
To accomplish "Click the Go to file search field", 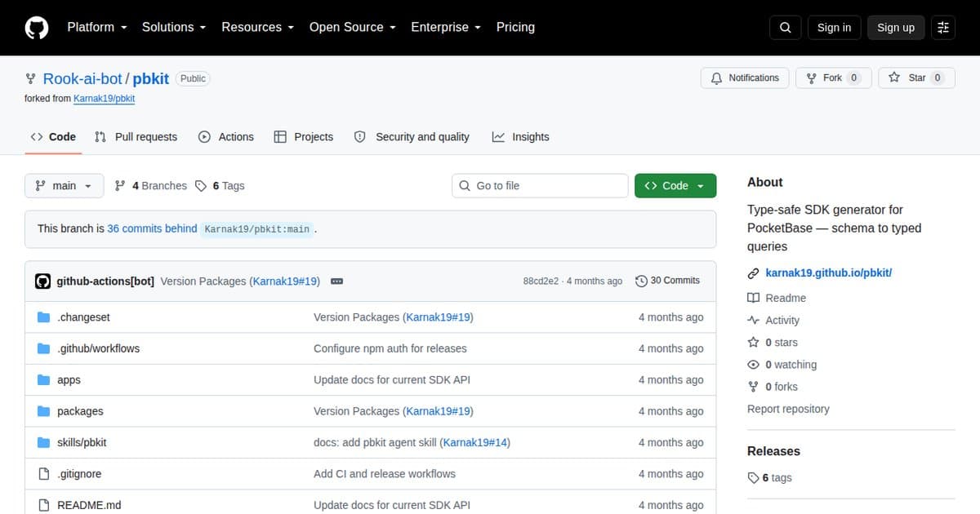I will [540, 186].
